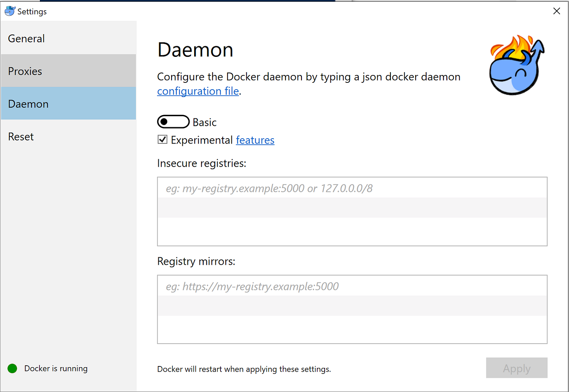Follow the experimental features link
Viewport: 569px width, 392px height.
tap(255, 140)
